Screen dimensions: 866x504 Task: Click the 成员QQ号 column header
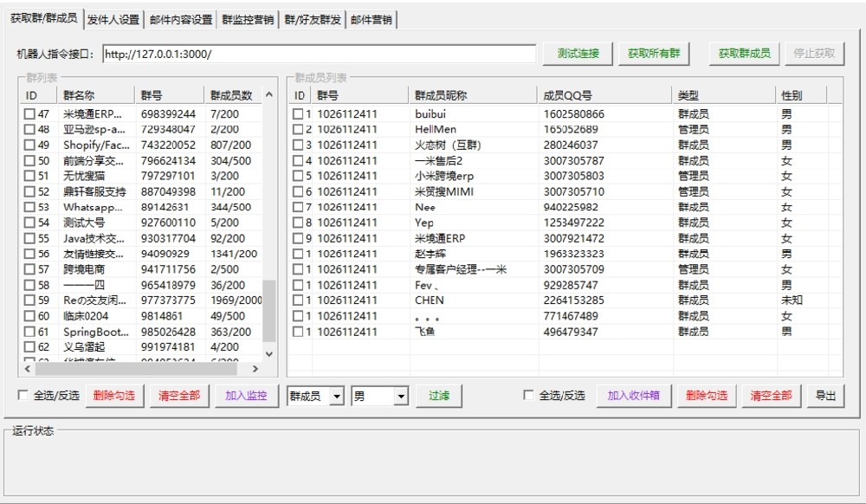[604, 95]
